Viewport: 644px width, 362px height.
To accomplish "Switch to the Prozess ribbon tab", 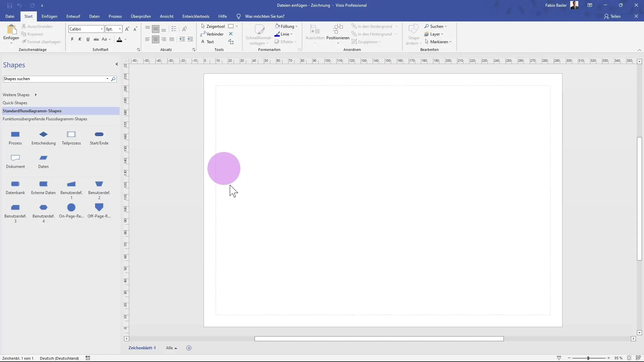I will pyautogui.click(x=115, y=16).
